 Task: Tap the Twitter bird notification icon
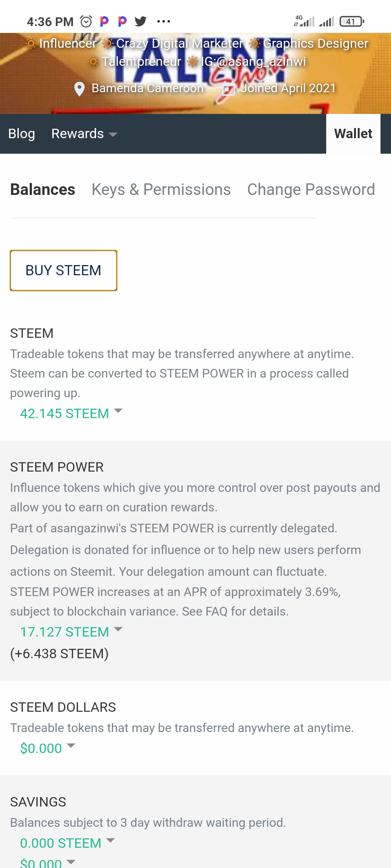pyautogui.click(x=140, y=22)
